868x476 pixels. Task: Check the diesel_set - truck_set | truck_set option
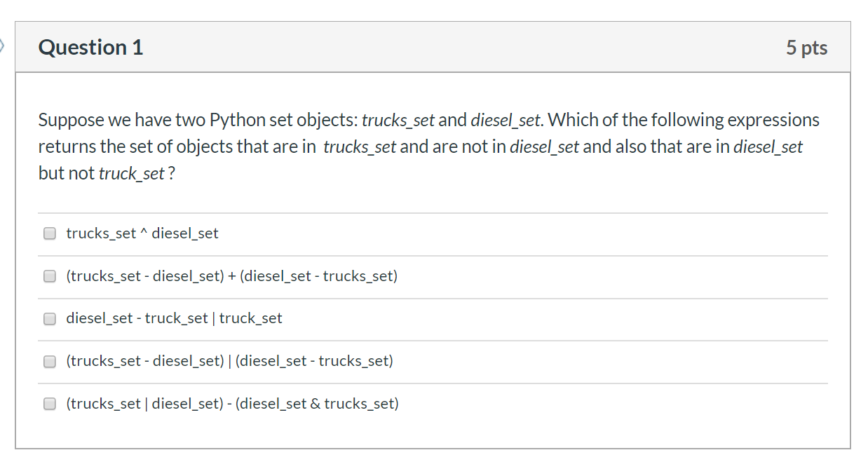pyautogui.click(x=49, y=318)
